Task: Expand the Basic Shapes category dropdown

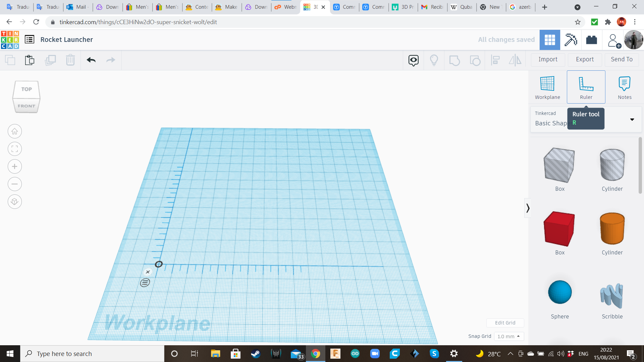Action: click(632, 120)
